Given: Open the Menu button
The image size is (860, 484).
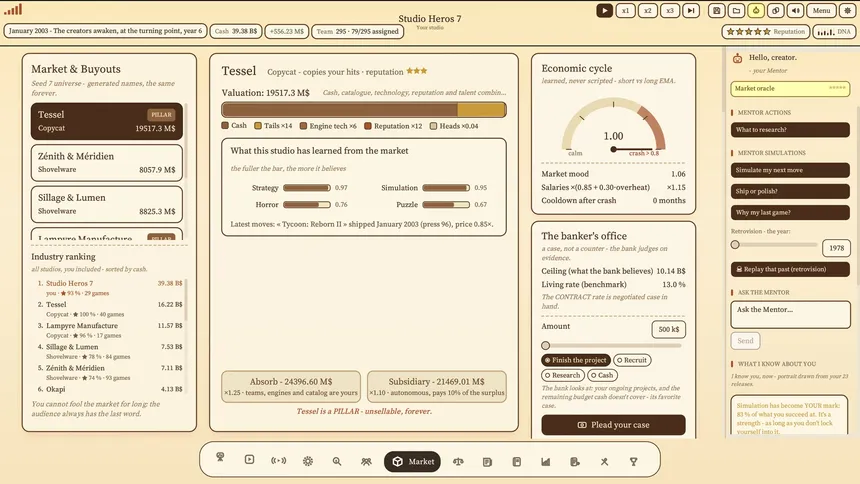Looking at the screenshot, I should tap(821, 10).
